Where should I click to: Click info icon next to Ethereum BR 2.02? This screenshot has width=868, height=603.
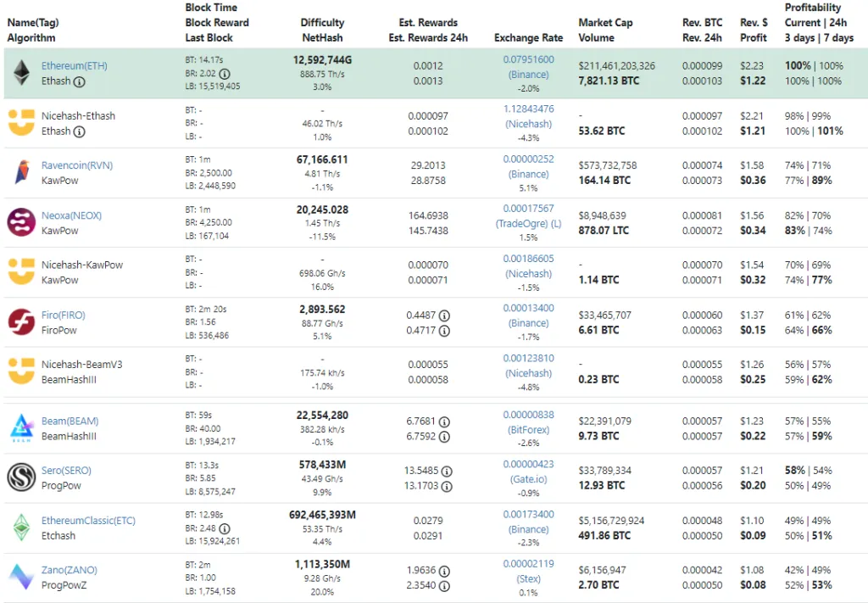tap(224, 74)
